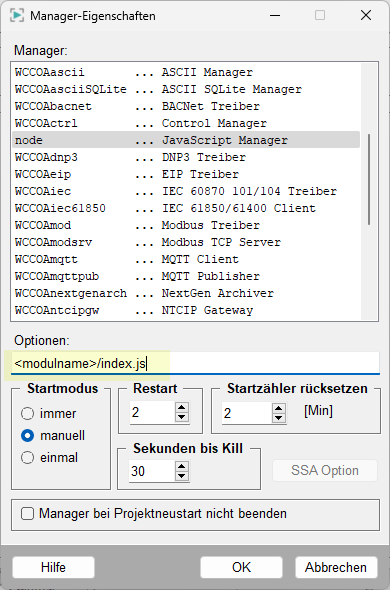Decrease Sekunden bis Kill with down arrow

182,476
